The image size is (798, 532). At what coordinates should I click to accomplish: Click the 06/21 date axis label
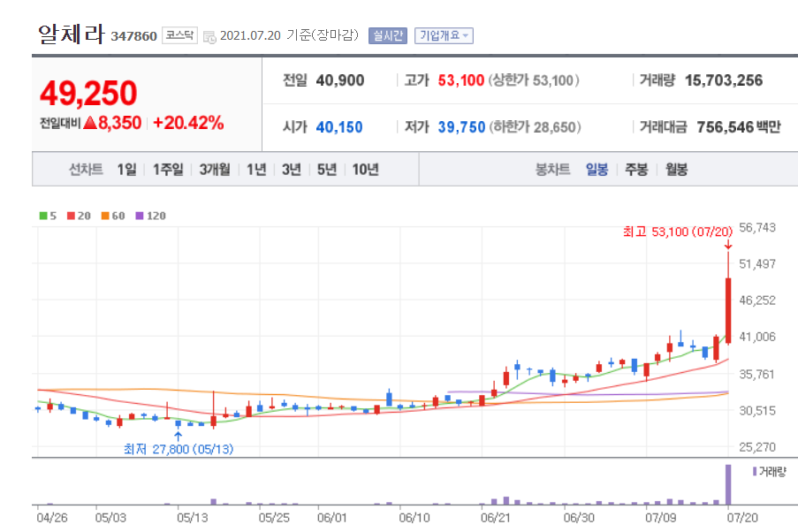[496, 518]
